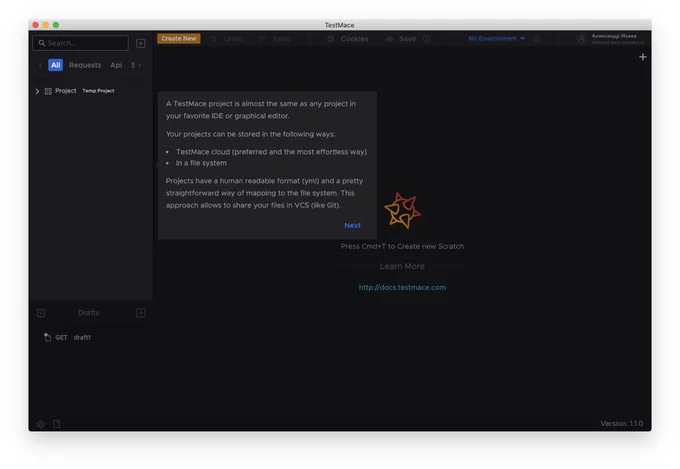Image resolution: width=680 pixels, height=469 pixels.
Task: Click the Save toolbar button
Action: [x=402, y=39]
